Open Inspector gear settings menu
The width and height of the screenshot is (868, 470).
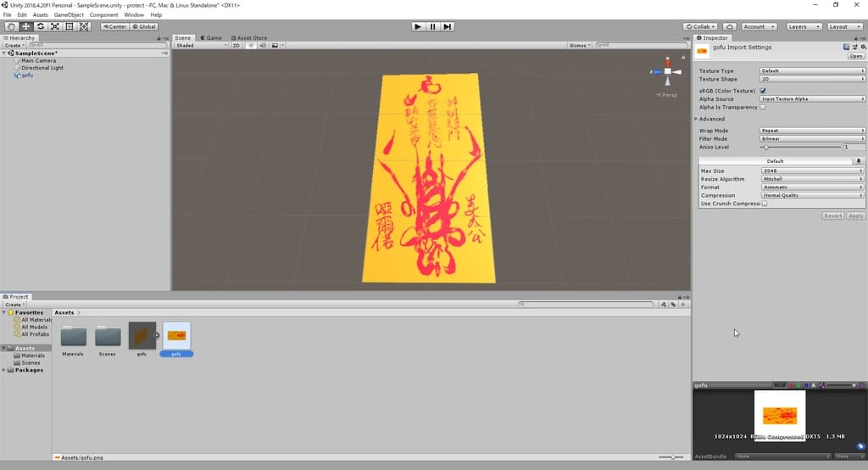863,48
